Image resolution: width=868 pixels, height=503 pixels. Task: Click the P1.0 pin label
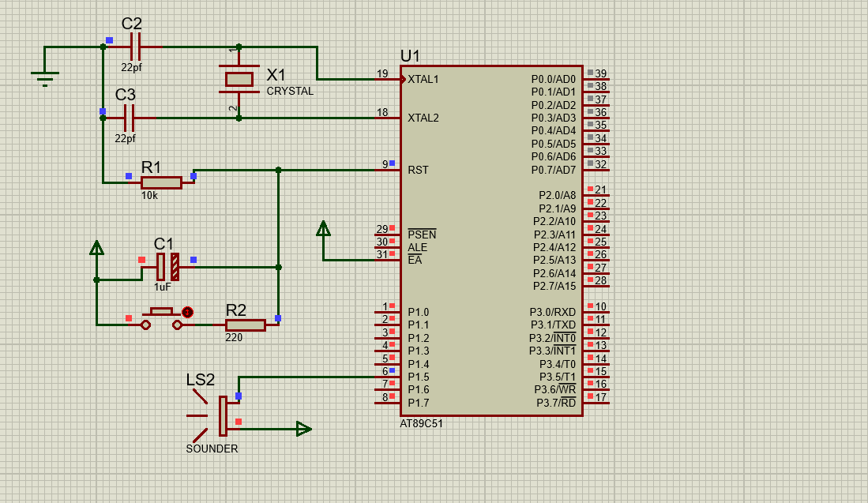pyautogui.click(x=419, y=312)
